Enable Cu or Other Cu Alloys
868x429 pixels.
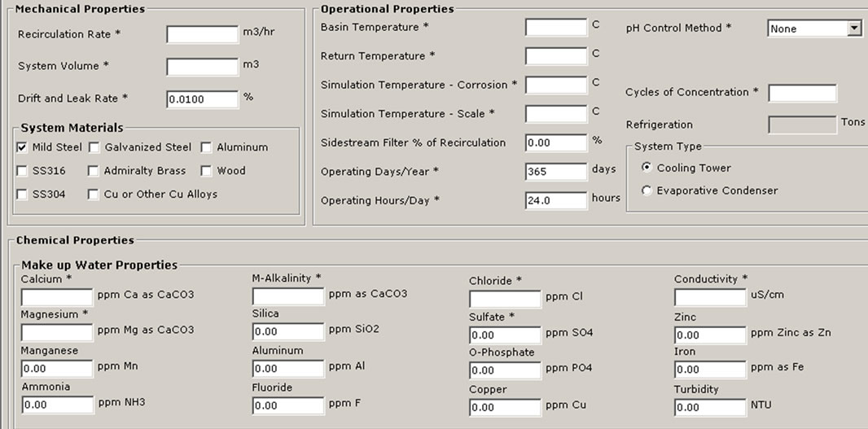pos(94,195)
